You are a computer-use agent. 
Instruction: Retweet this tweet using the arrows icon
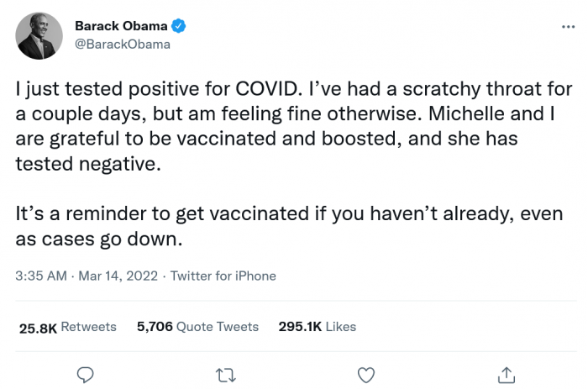225,373
